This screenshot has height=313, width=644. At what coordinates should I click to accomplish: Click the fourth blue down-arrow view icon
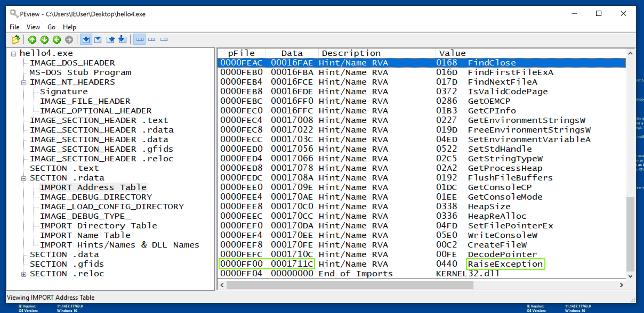pos(122,39)
